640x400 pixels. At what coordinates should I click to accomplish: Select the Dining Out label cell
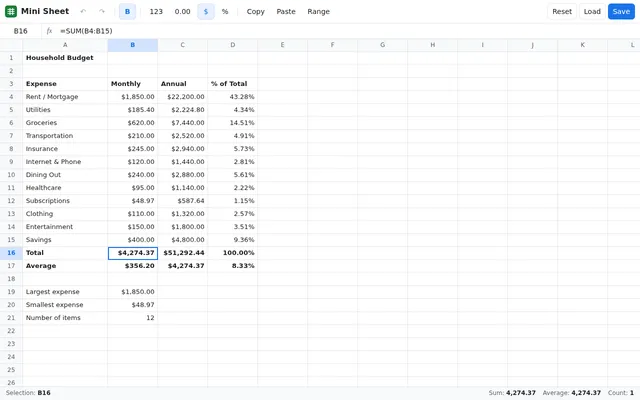[x=65, y=175]
